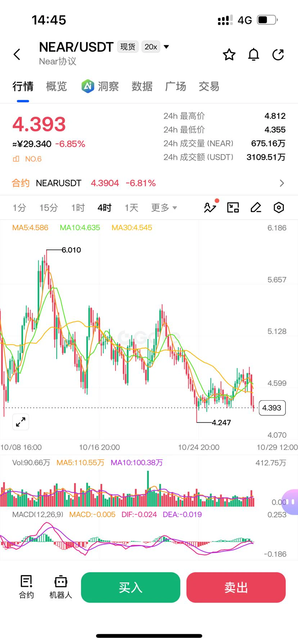Tap the current price label 4.393 on chart
Image resolution: width=298 pixels, height=644 pixels.
tap(272, 408)
